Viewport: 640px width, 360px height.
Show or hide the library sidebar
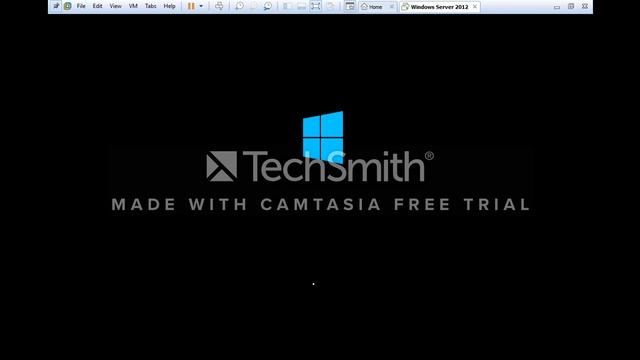[287, 6]
